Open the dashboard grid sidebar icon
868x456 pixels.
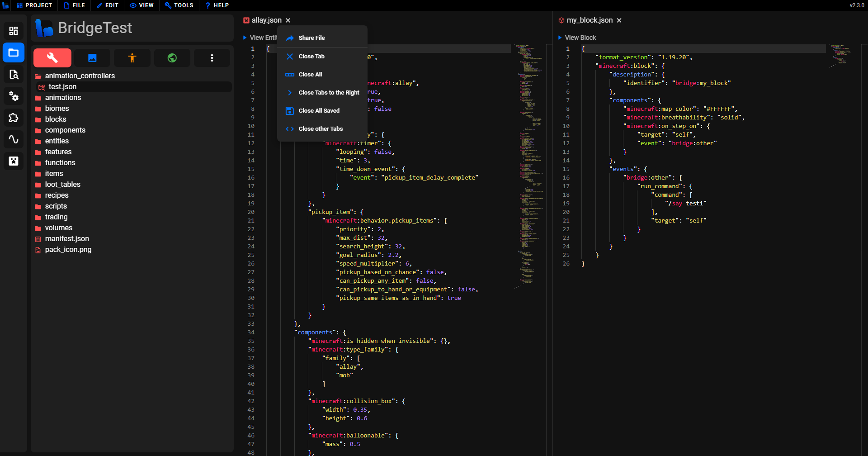click(14, 31)
